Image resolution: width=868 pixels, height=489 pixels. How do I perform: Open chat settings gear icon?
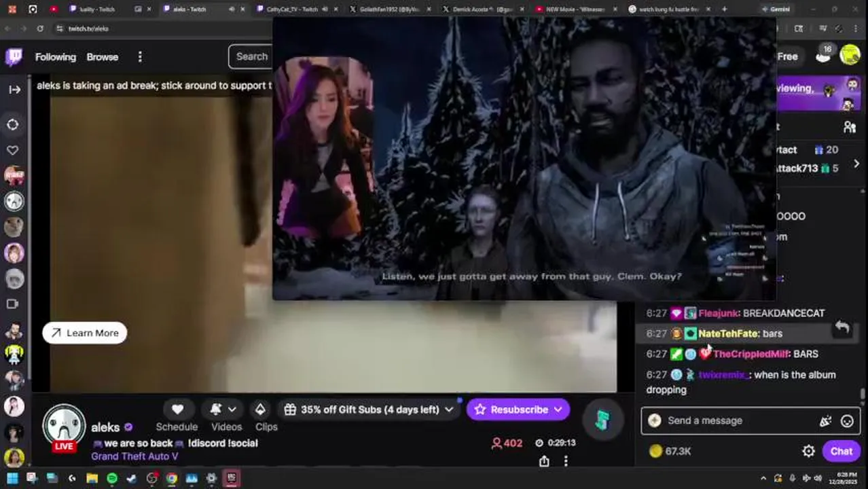pyautogui.click(x=808, y=451)
